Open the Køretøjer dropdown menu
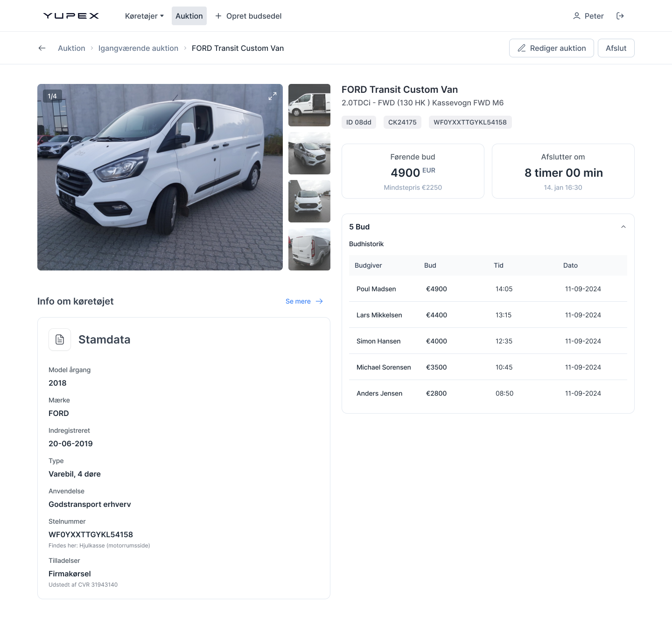This screenshot has height=644, width=672. (144, 16)
